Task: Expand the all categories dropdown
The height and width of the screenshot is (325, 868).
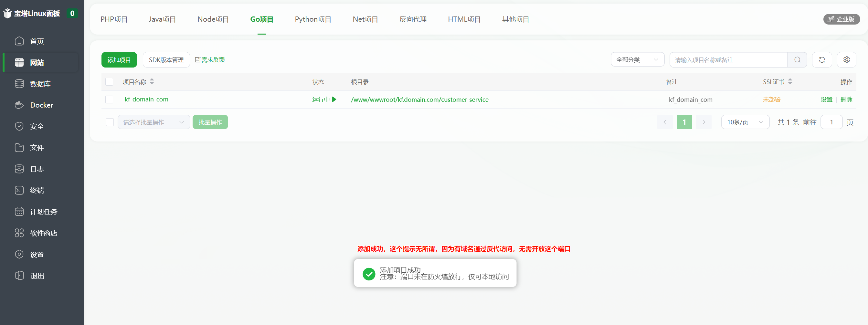Action: pyautogui.click(x=637, y=60)
